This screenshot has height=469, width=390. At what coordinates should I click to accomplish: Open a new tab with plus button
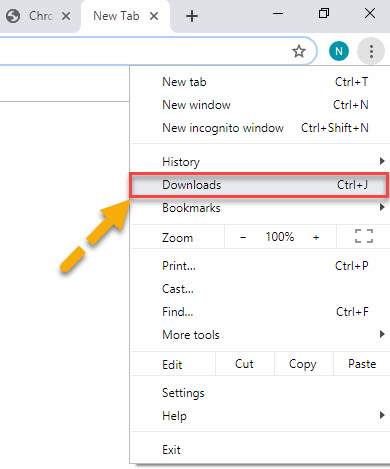(x=192, y=16)
